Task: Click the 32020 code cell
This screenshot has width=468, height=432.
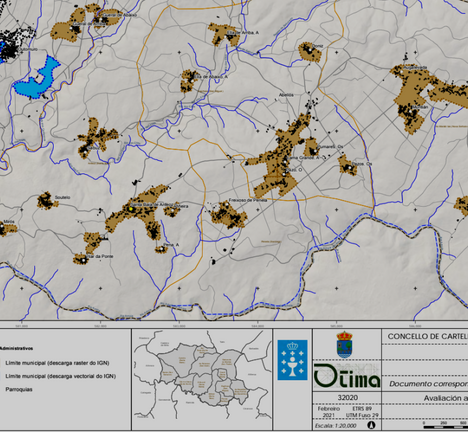Action: click(347, 398)
